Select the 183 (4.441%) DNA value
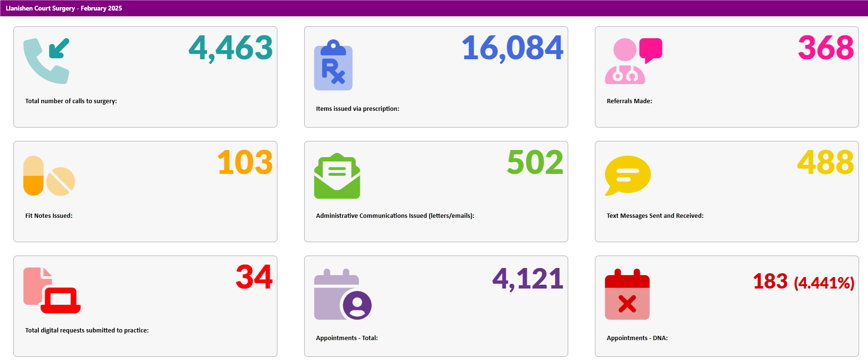 (x=804, y=282)
